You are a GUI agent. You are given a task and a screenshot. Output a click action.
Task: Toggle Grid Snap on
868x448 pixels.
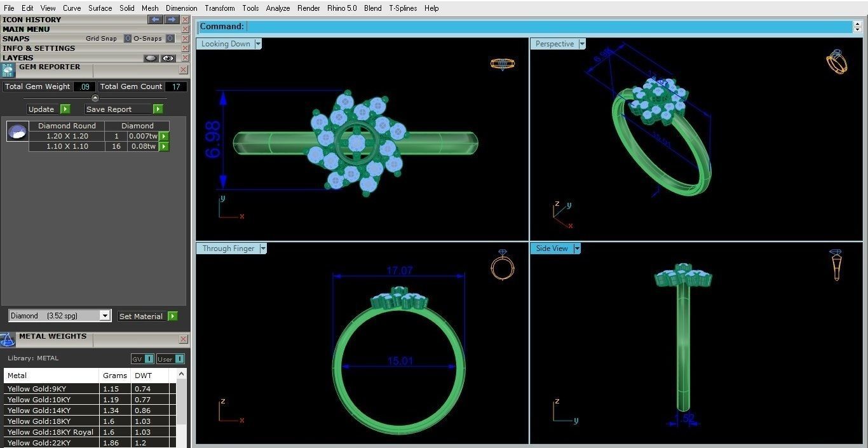(x=127, y=39)
